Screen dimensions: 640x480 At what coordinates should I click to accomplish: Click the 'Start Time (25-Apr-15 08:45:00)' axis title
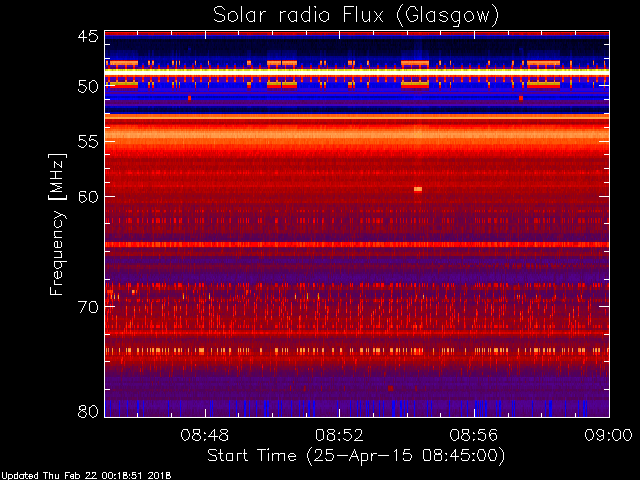tap(356, 456)
